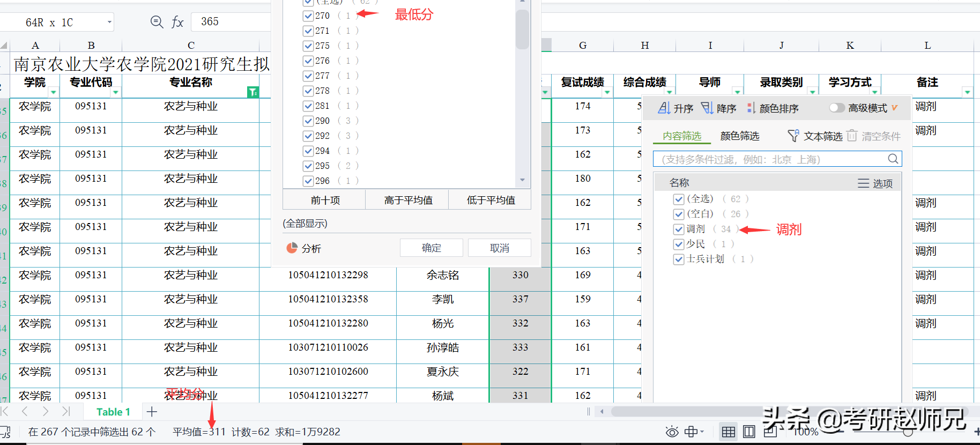
Task: Switch to page layout view icon
Action: [749, 432]
